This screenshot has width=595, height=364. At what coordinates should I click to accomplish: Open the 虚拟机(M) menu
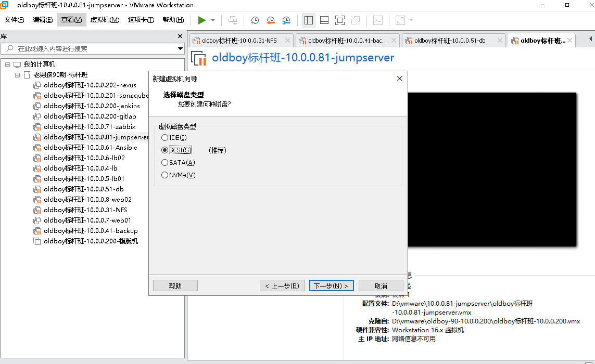click(105, 20)
